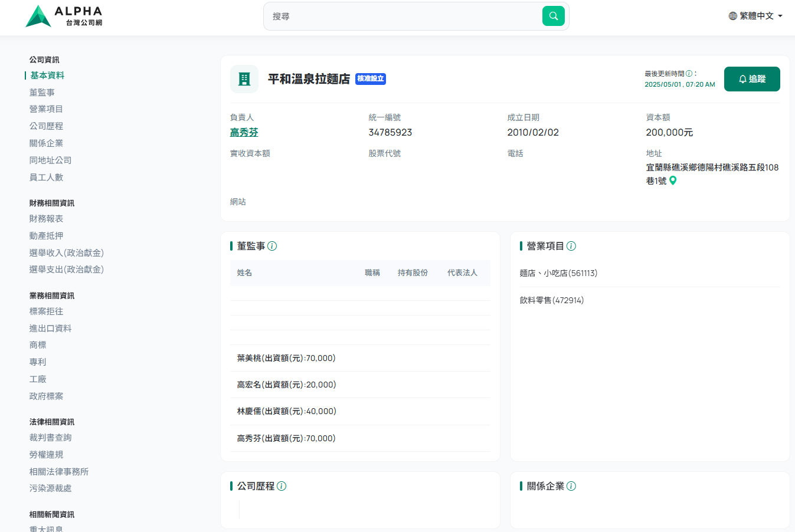Screen dimensions: 795x532
Task: Click the info icon beside 公司歷程 heading
Action: click(282, 486)
